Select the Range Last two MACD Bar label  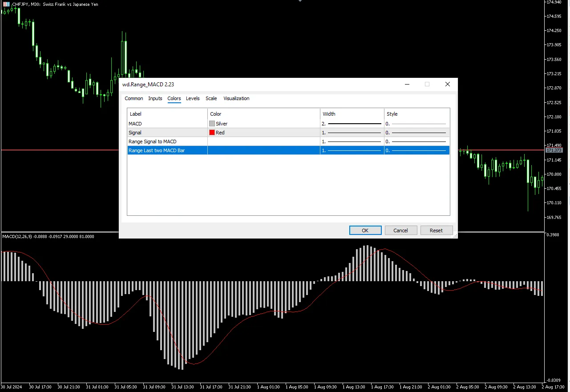point(167,150)
